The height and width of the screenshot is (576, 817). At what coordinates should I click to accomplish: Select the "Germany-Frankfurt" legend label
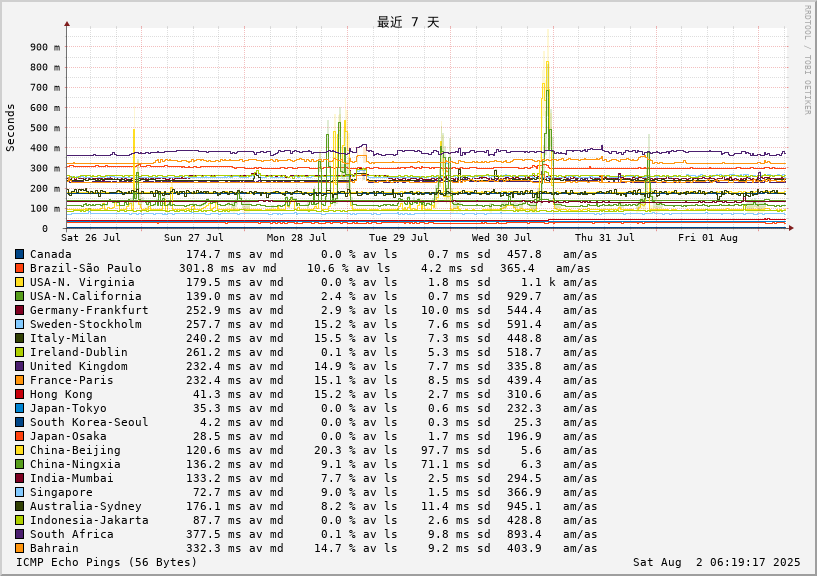click(89, 311)
